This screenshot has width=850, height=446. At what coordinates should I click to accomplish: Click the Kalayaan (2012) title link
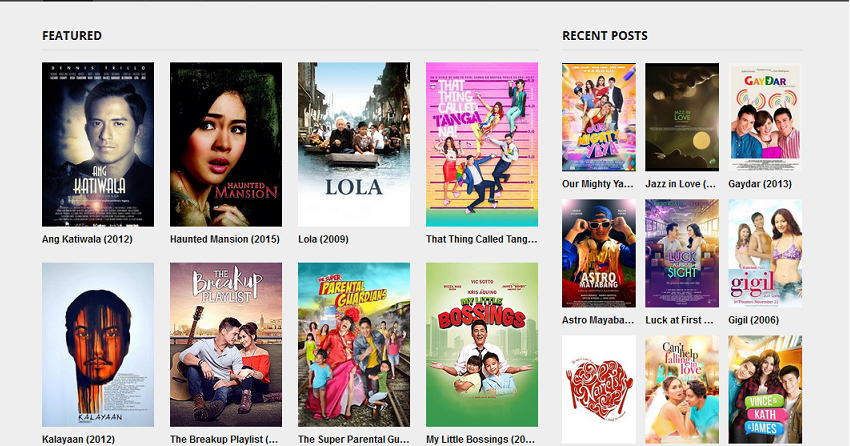(78, 439)
